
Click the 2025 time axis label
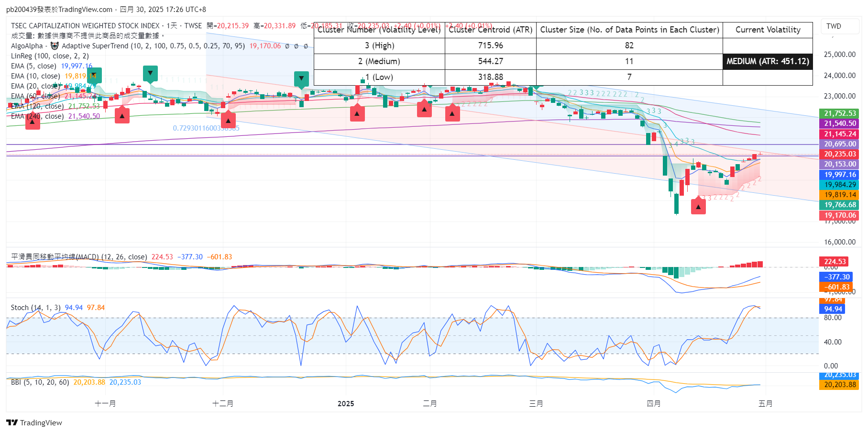(346, 404)
